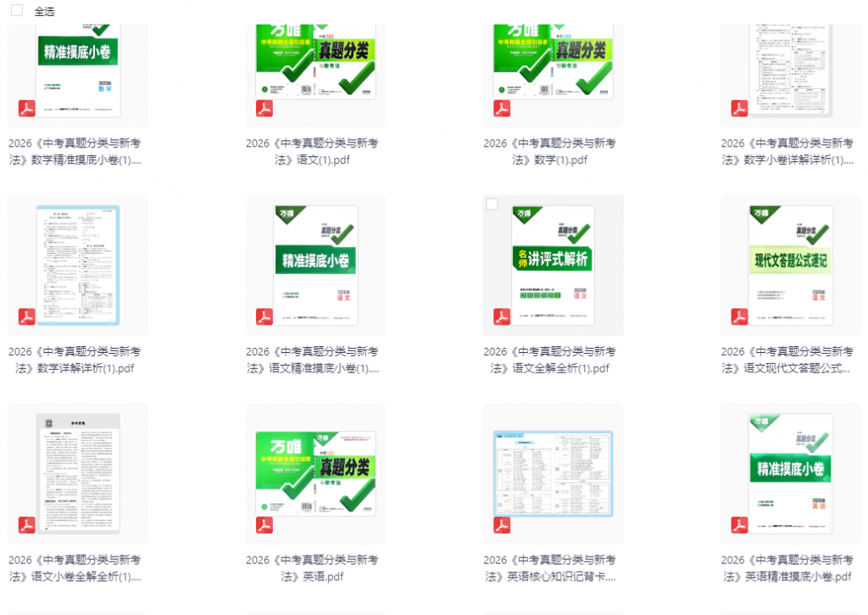Click PDF icon on 数学精准摸底小卷 file
Screen dimensions: 868x615
pyautogui.click(x=26, y=108)
